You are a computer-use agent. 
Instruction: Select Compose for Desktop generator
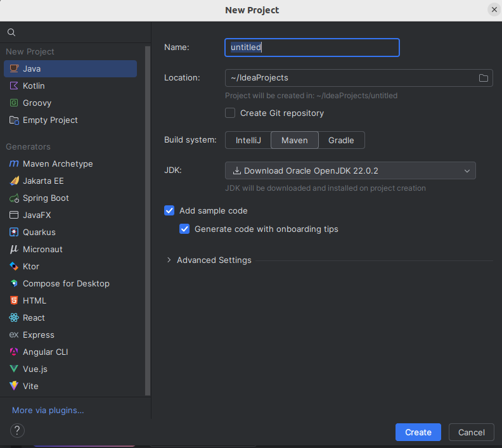70,283
